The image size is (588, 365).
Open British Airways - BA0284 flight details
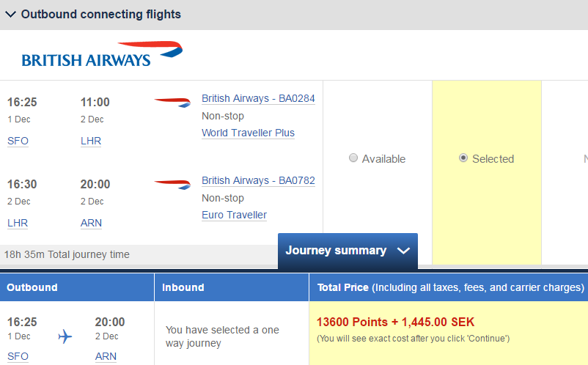(x=258, y=98)
